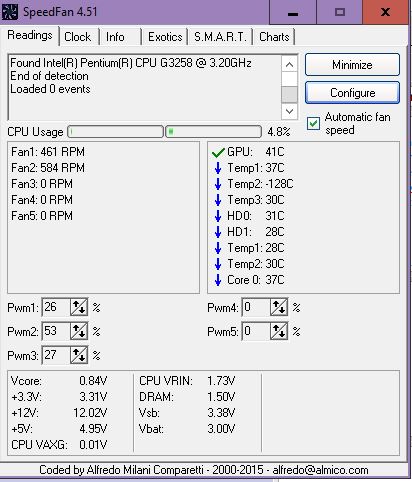Viewport: 412px width, 482px height.
Task: Click the blue down arrow beside Temp3: 30C
Action: pyautogui.click(x=218, y=200)
